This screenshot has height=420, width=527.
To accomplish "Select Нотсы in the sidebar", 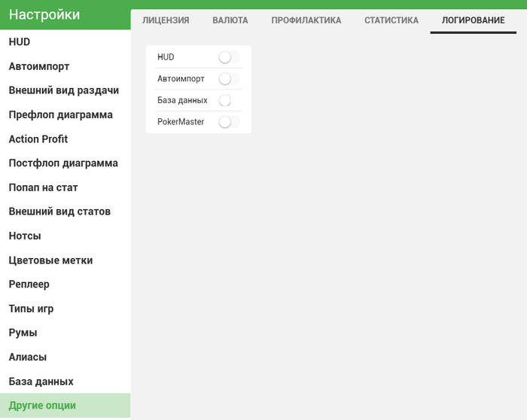I will [65, 236].
